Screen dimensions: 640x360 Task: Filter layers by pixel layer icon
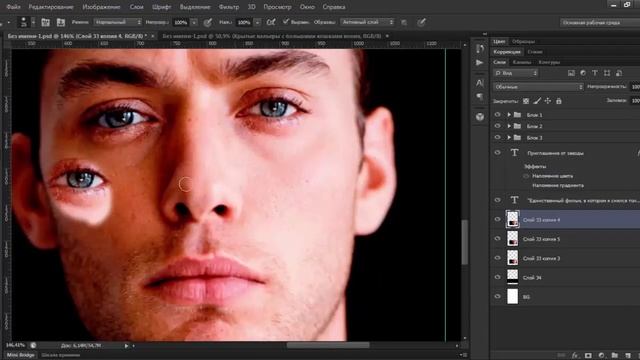pos(571,73)
